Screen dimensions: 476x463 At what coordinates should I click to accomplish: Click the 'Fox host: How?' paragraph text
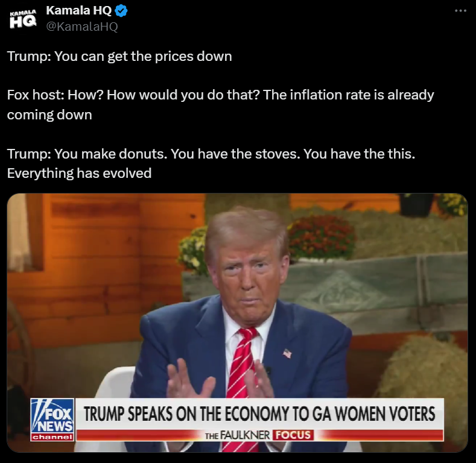click(220, 105)
